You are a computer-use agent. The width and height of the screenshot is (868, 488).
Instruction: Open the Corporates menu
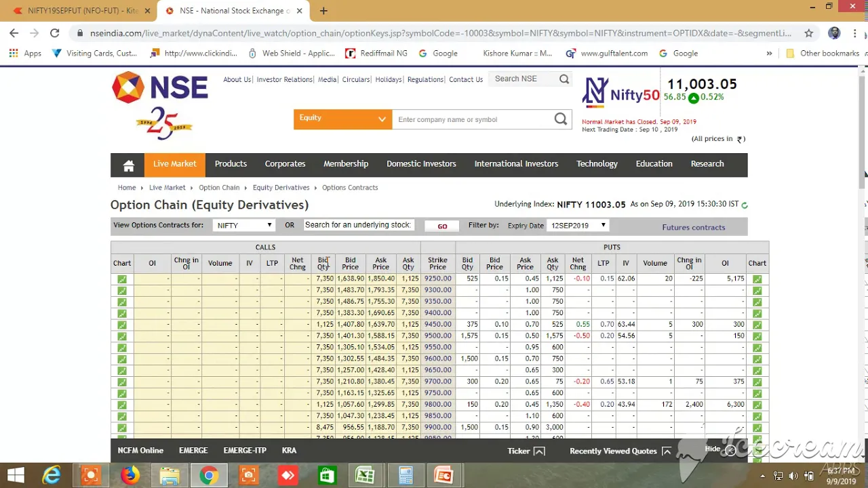click(x=285, y=164)
